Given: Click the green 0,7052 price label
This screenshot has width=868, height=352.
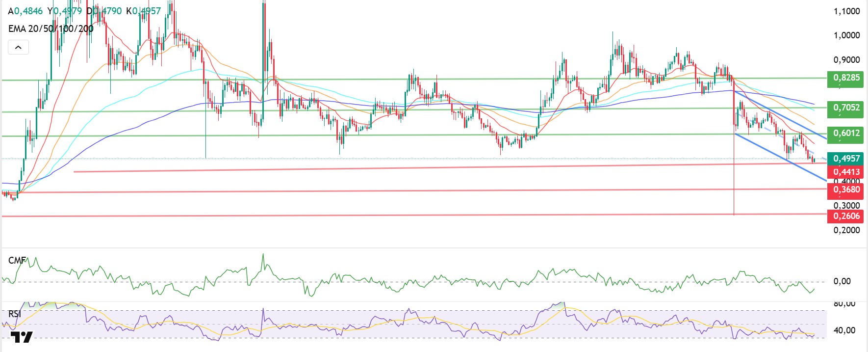Looking at the screenshot, I should pos(845,108).
